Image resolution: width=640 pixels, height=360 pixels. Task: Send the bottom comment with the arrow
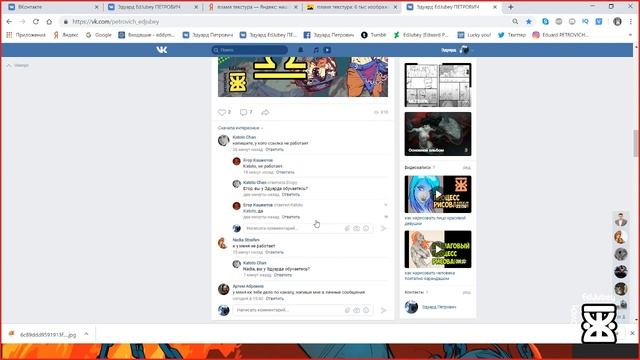[x=383, y=310]
